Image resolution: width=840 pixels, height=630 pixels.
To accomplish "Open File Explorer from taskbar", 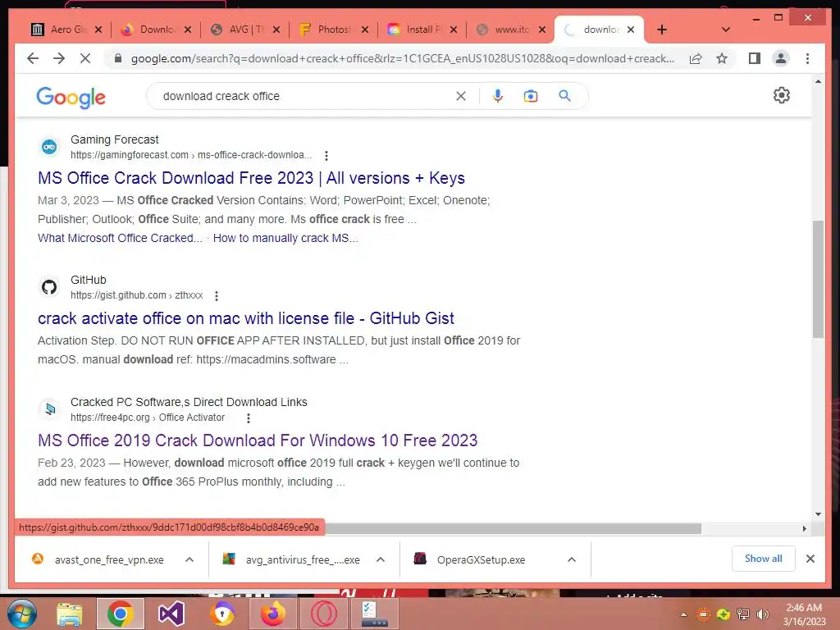I will (x=70, y=614).
